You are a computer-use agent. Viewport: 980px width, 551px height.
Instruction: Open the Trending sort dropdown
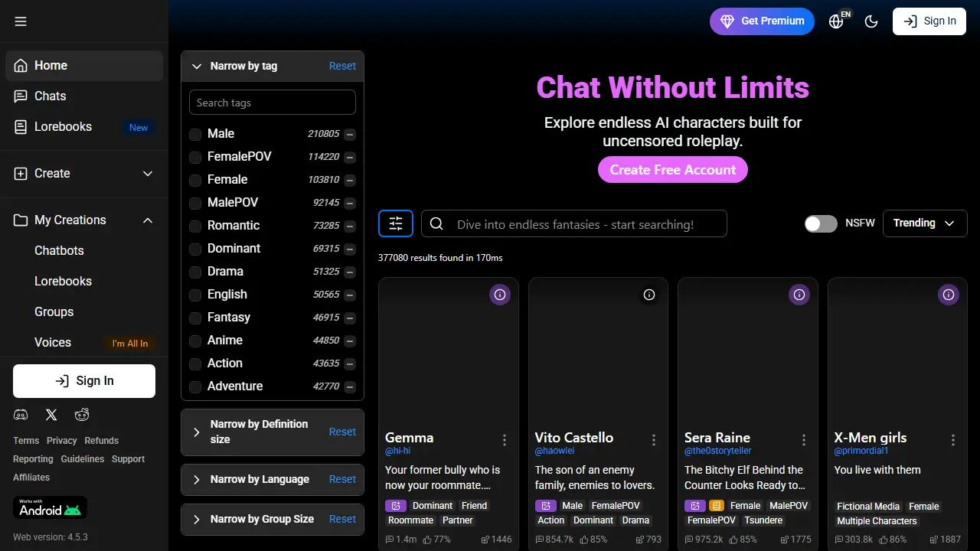pyautogui.click(x=925, y=223)
